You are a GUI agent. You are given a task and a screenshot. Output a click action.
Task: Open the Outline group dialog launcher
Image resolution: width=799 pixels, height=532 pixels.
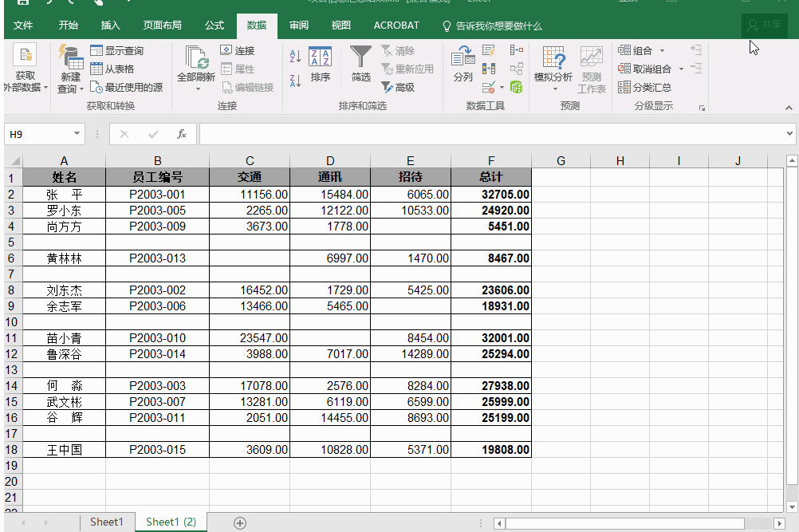[x=702, y=108]
